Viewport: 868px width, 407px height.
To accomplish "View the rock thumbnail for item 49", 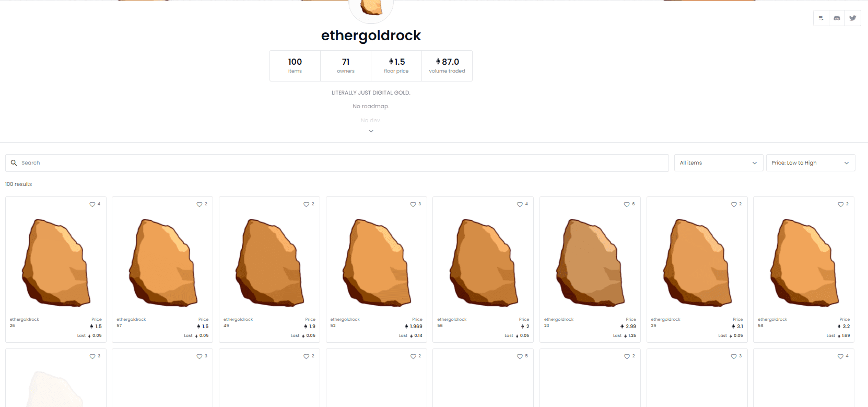I will [269, 262].
